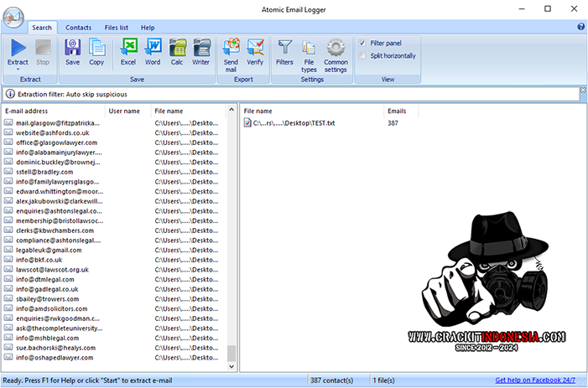Launch the Verify email tool
Viewport: 588px width, 388px height.
[x=255, y=48]
